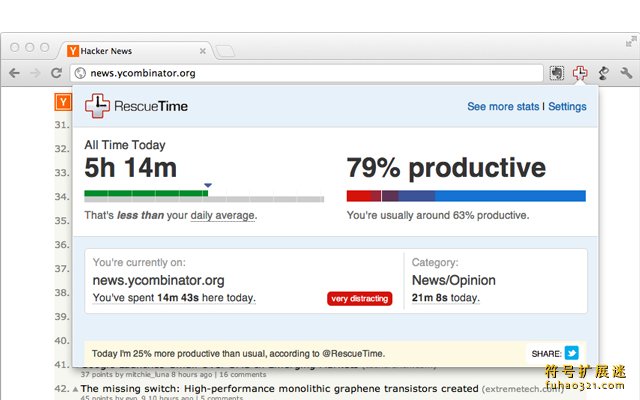This screenshot has height=400, width=640.
Task: Click the browser back arrow
Action: pos(15,73)
